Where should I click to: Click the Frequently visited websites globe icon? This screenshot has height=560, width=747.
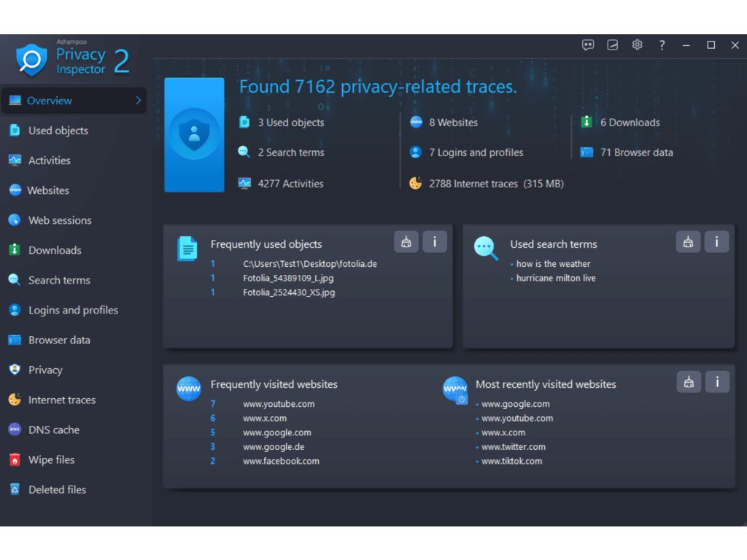click(189, 389)
